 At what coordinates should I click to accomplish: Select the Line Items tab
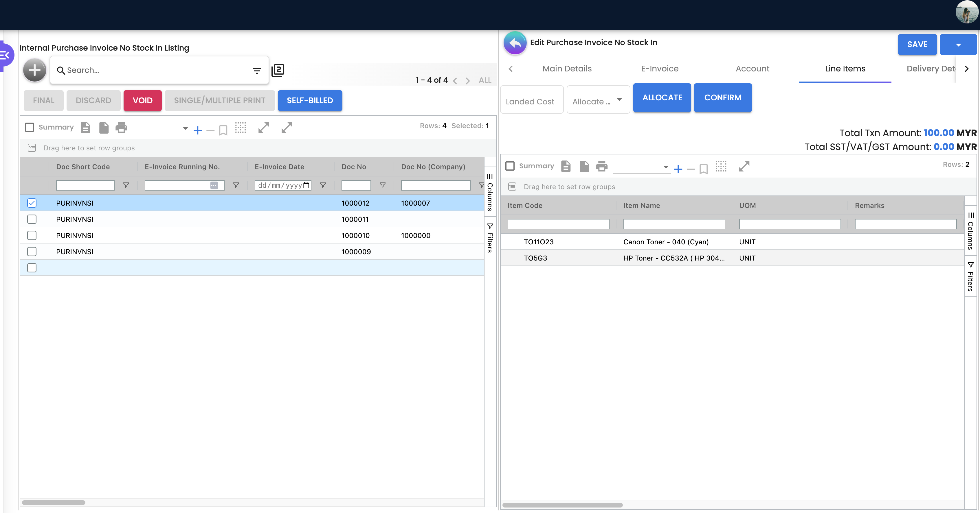pos(845,69)
